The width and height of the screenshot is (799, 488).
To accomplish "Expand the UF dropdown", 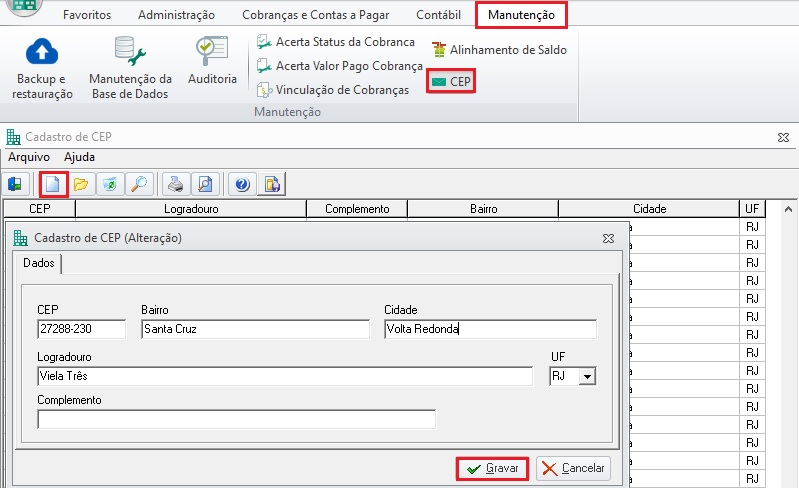I will (587, 376).
